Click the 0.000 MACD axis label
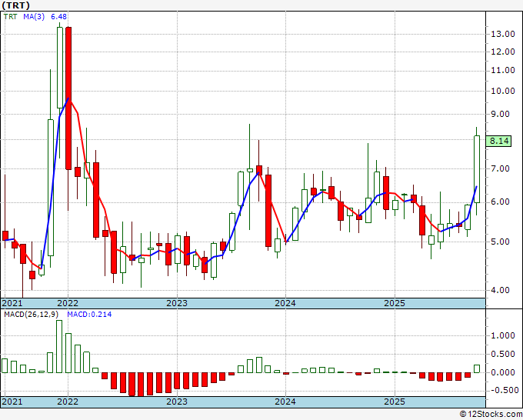This screenshot has width=523, height=420. (503, 372)
